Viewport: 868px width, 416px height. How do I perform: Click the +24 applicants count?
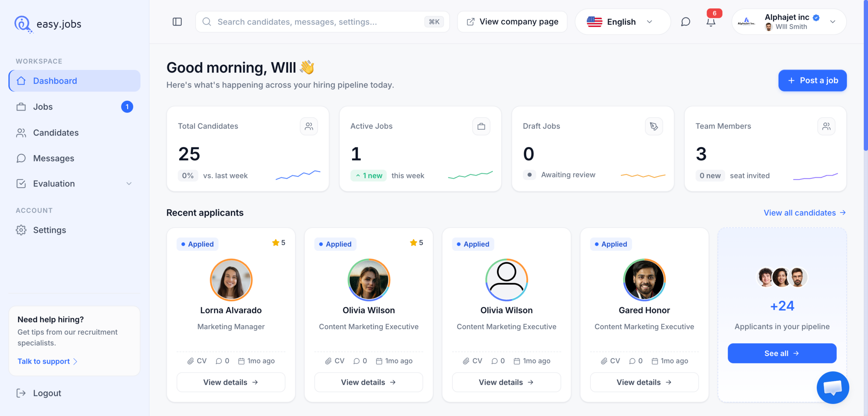point(782,306)
